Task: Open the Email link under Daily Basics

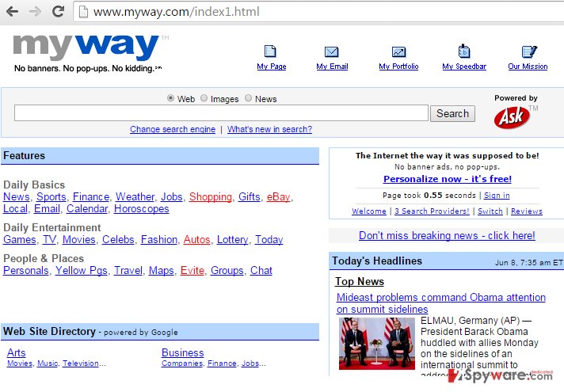Action: coord(47,209)
